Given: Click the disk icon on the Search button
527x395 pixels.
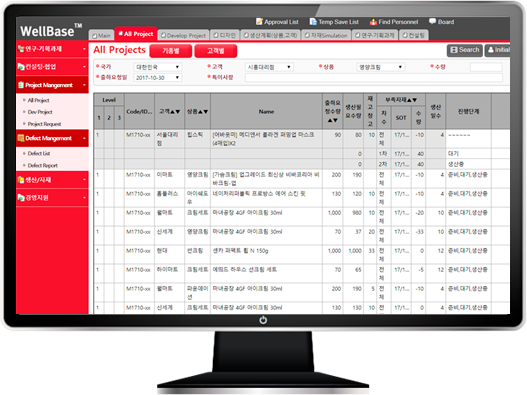Looking at the screenshot, I should click(x=454, y=50).
